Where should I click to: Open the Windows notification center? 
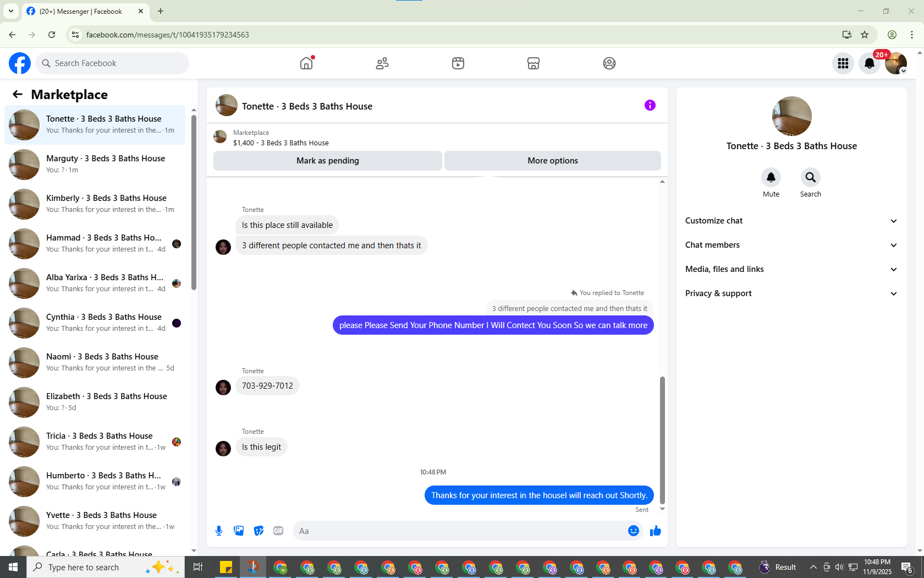pos(908,567)
